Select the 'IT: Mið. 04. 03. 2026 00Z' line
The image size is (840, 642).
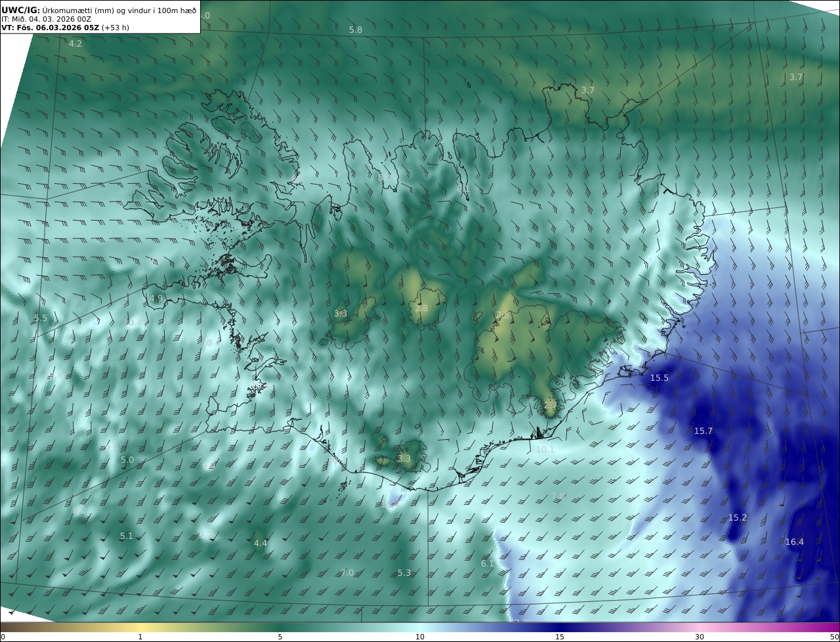click(x=46, y=19)
